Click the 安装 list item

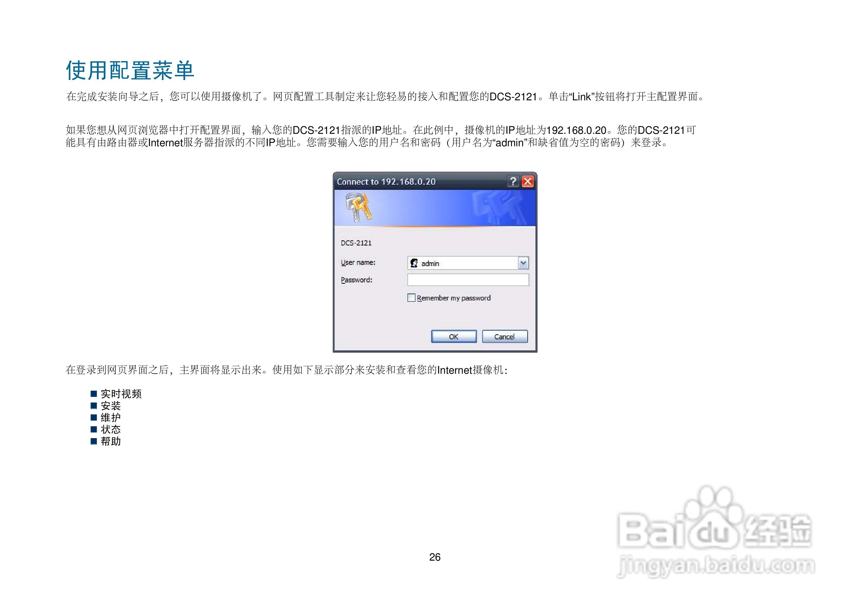(111, 406)
